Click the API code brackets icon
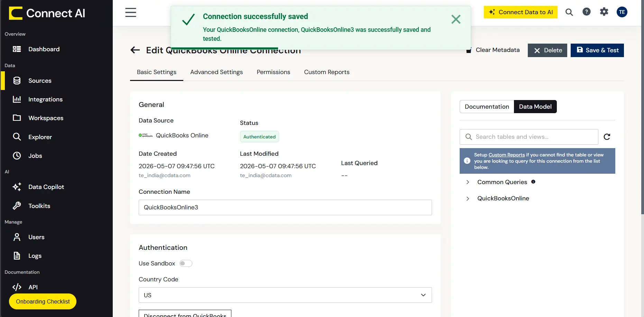Image resolution: width=644 pixels, height=317 pixels. pyautogui.click(x=17, y=287)
